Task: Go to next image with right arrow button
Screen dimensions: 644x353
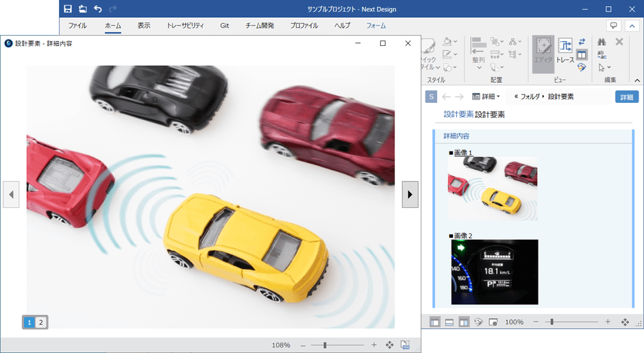Action: (410, 194)
